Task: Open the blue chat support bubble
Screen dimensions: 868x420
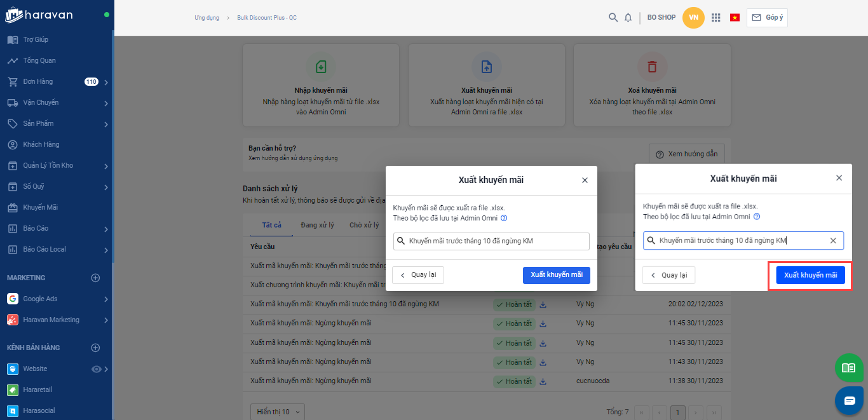Action: [849, 400]
